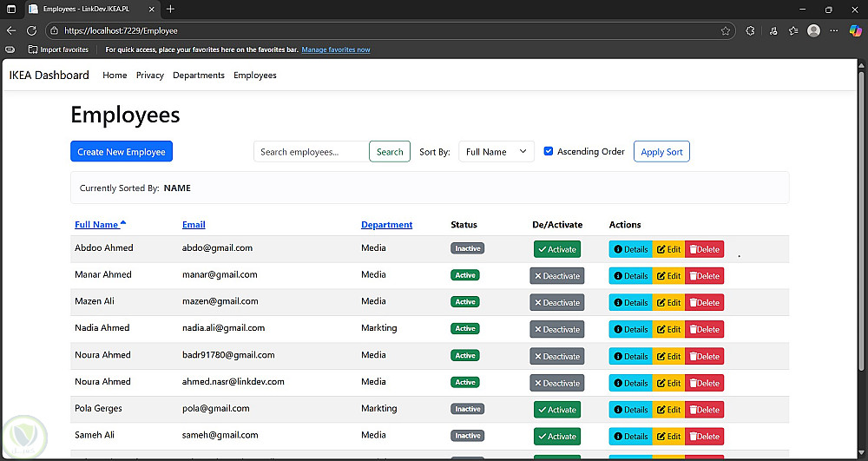Click Details for Abdoo Ahmed
Screen dimensions: 868x461
(631, 249)
